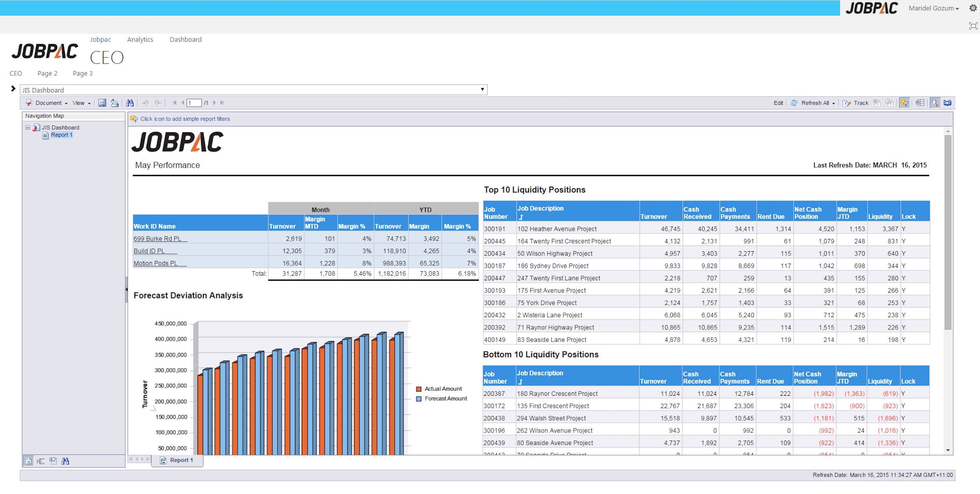This screenshot has height=494, width=980.
Task: Open the JIS Dashboard dropdown selector
Action: (482, 90)
